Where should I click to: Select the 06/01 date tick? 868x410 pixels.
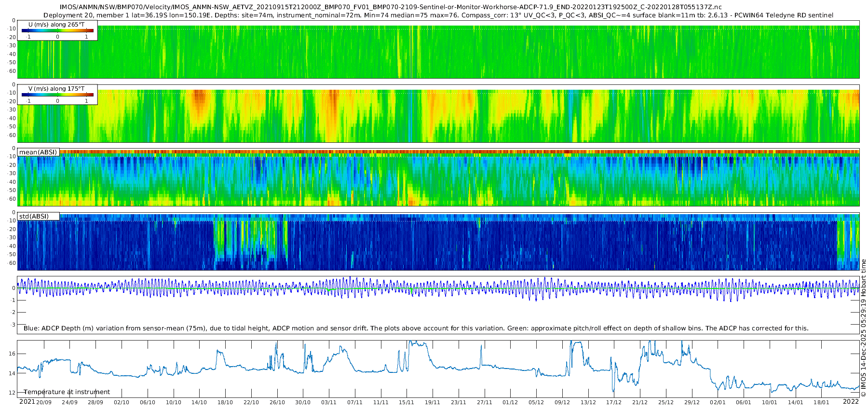point(744,402)
